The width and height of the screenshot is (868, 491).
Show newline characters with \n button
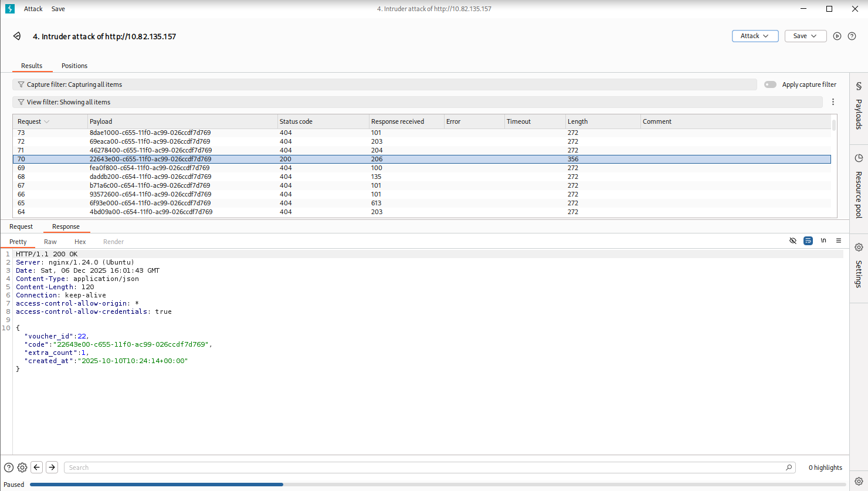click(x=823, y=241)
